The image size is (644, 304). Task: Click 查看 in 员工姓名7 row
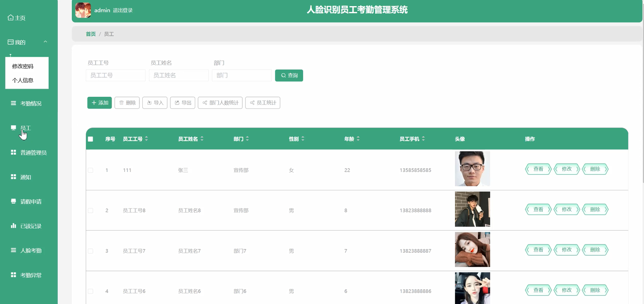click(x=538, y=250)
